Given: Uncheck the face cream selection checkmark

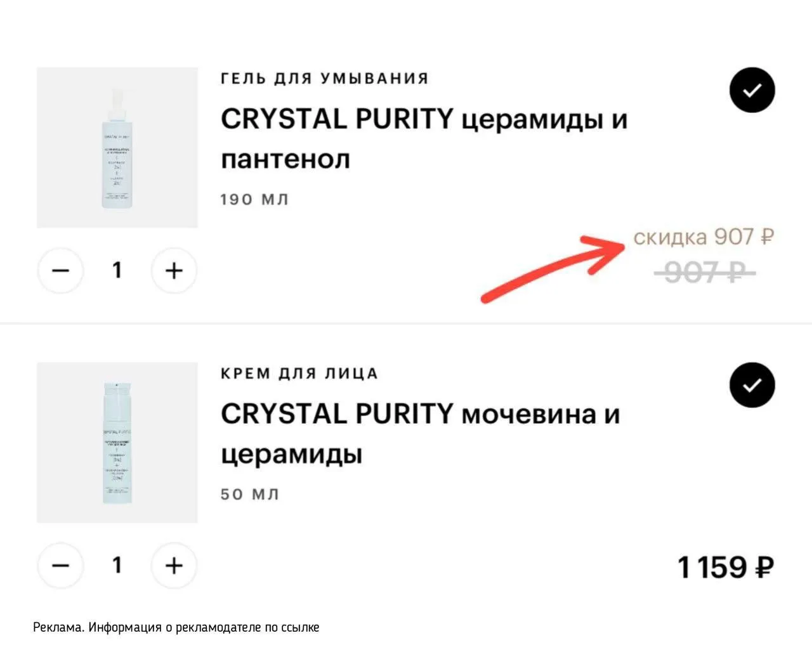Looking at the screenshot, I should (x=752, y=384).
